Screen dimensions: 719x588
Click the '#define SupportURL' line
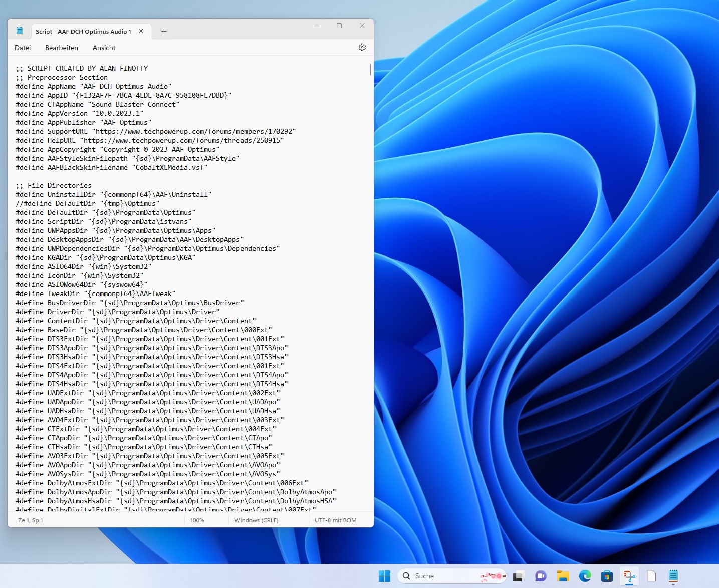point(156,131)
